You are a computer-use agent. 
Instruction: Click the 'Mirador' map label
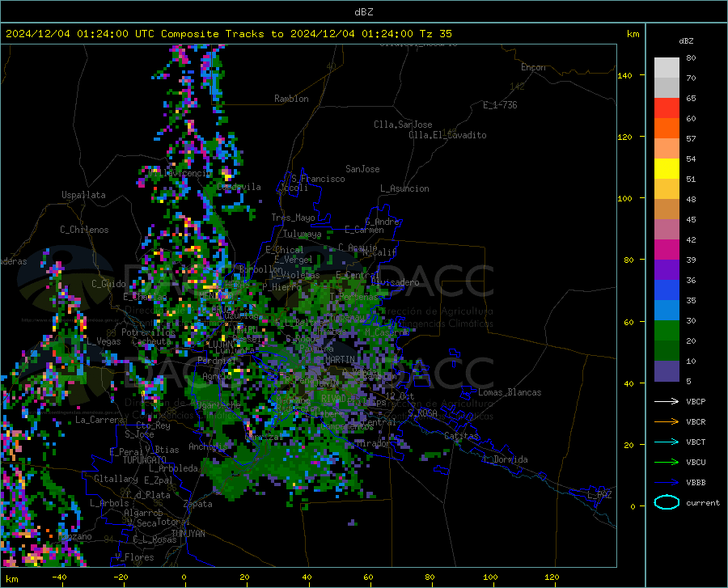point(374,443)
